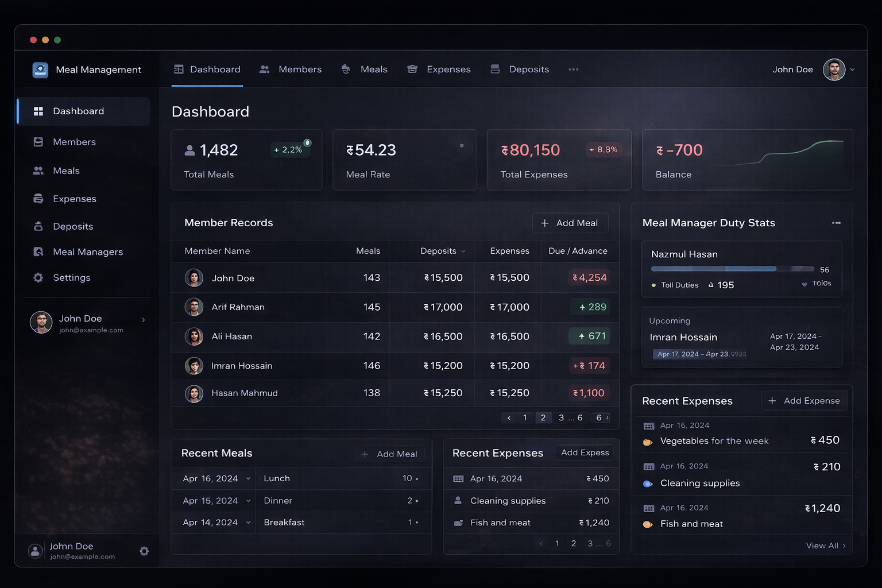Go to previous page in Member Records pagination
Image resolution: width=882 pixels, height=588 pixels.
tap(509, 417)
